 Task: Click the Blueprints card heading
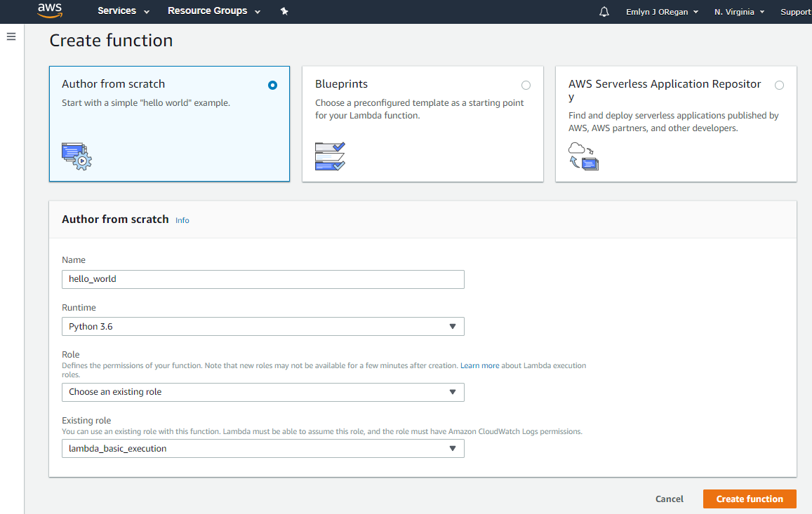[341, 84]
